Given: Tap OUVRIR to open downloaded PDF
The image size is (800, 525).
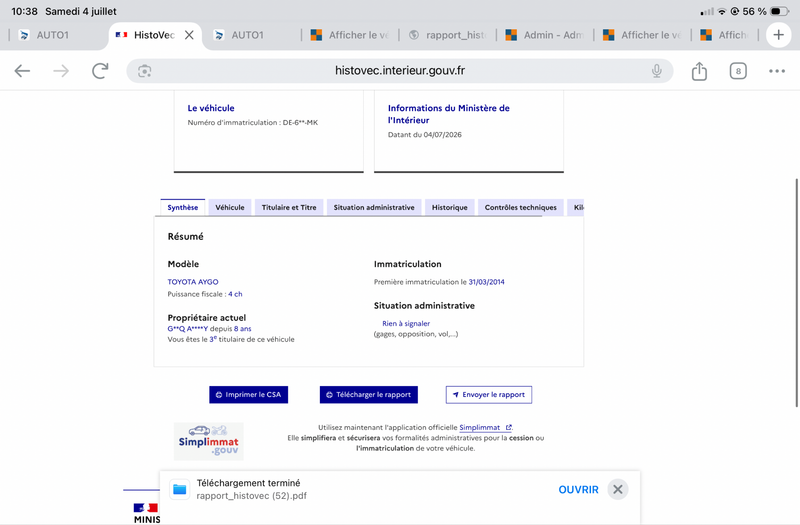Looking at the screenshot, I should (578, 489).
